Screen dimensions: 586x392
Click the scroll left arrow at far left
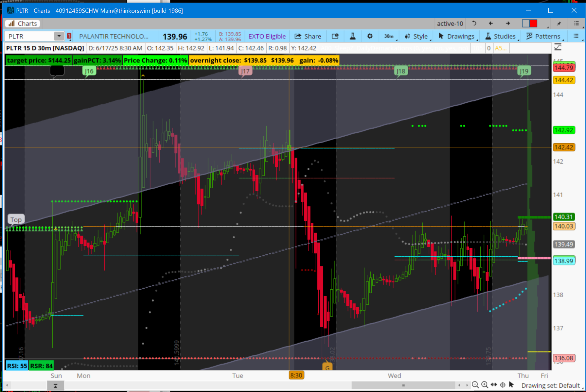[x=7, y=385]
